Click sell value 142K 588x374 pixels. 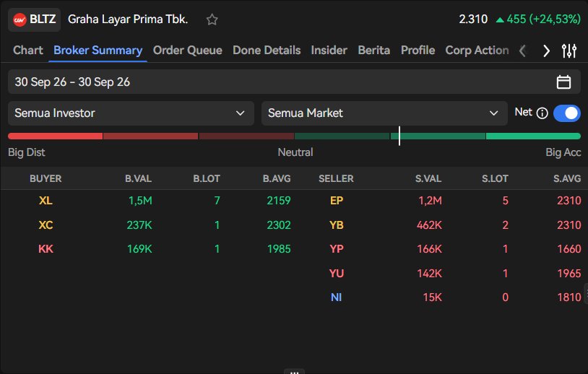(429, 273)
